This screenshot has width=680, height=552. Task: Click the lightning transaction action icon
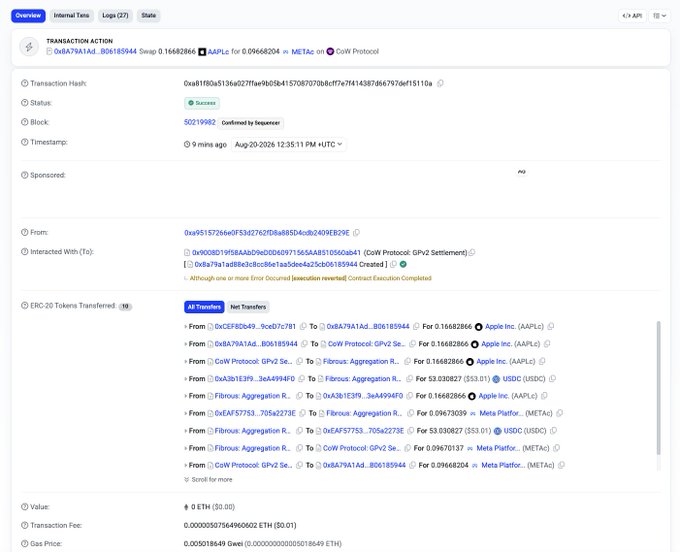click(x=29, y=47)
